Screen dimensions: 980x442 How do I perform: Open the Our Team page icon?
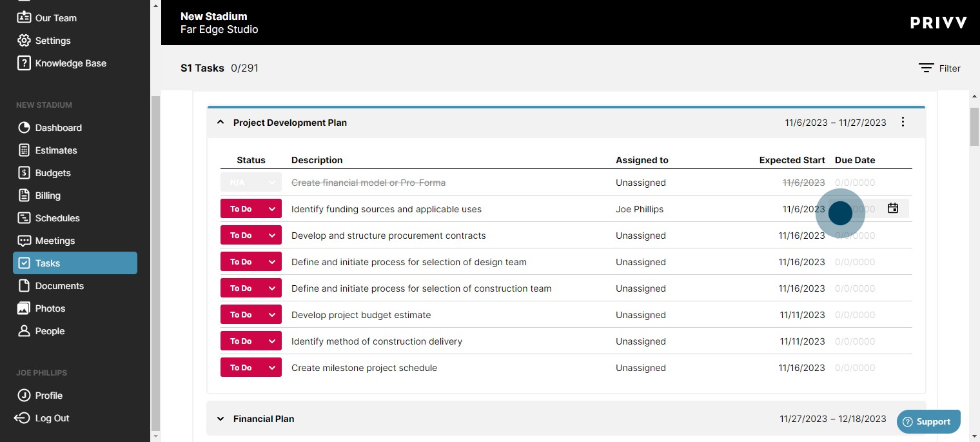(x=24, y=17)
